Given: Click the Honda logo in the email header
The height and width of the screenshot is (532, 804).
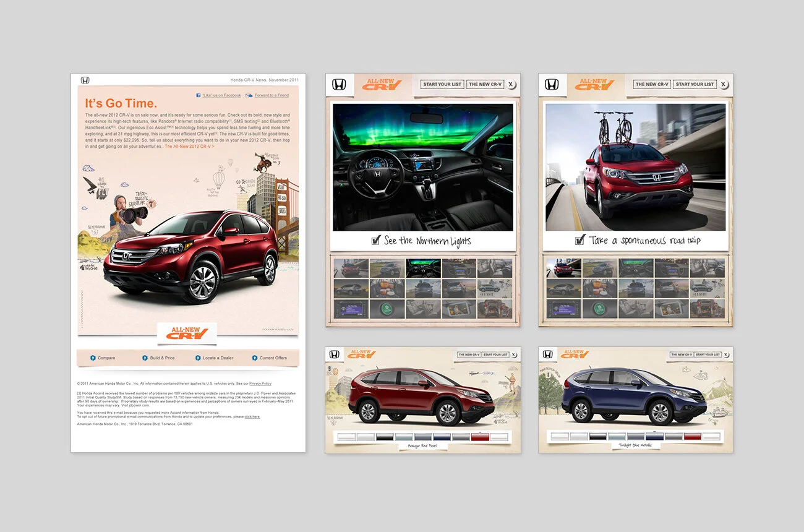Looking at the screenshot, I should [85, 80].
